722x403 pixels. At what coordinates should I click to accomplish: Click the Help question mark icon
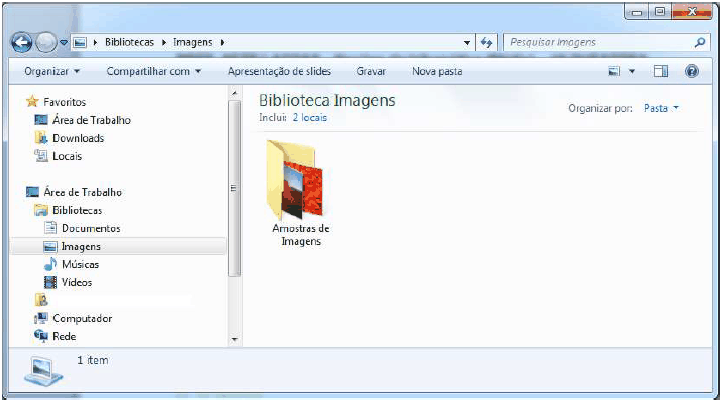click(691, 72)
